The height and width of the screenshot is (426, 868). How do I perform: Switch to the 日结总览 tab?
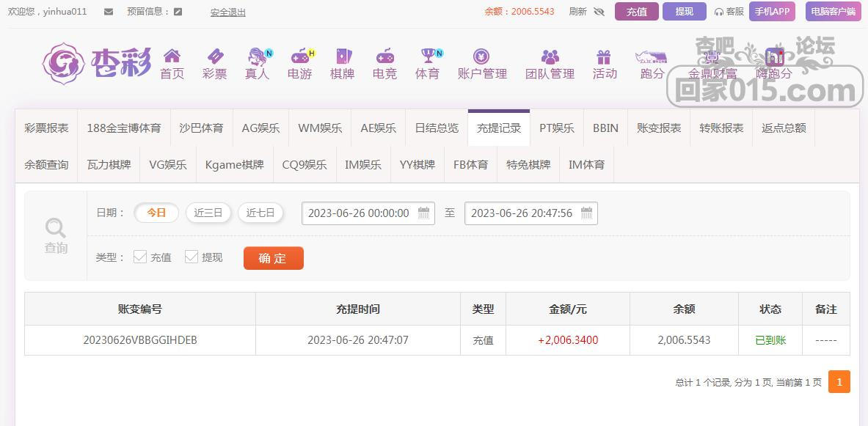[x=437, y=128]
